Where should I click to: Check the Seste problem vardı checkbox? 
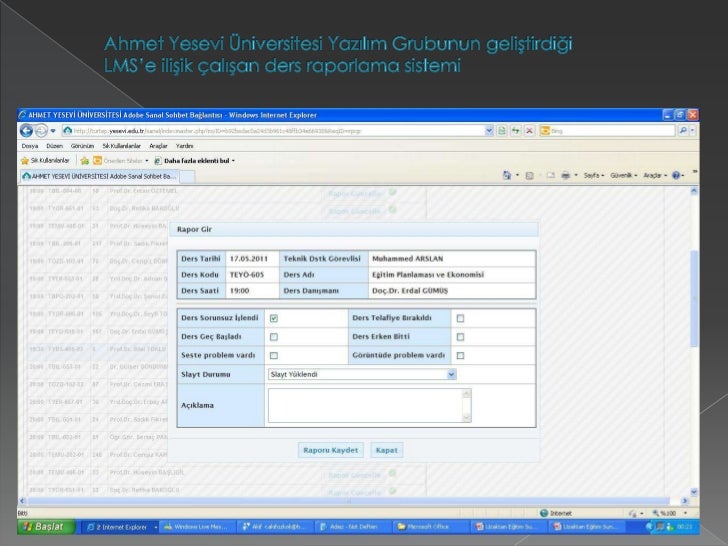[274, 355]
